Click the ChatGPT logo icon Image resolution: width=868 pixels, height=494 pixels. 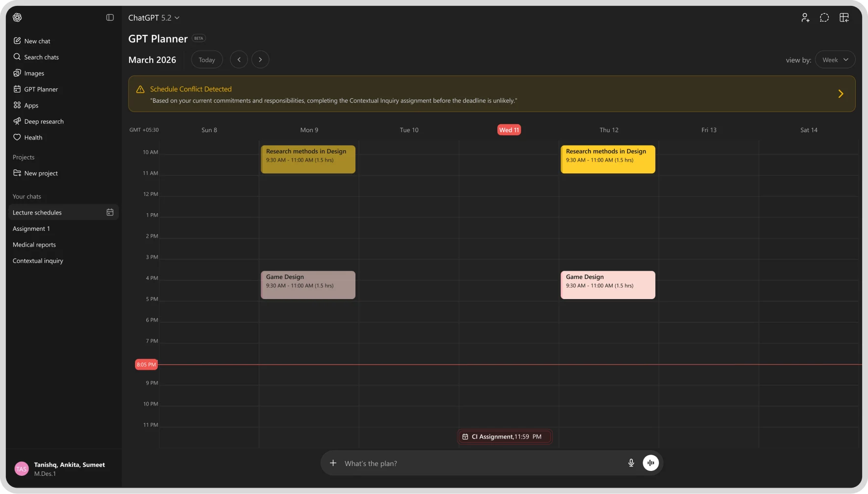point(17,18)
